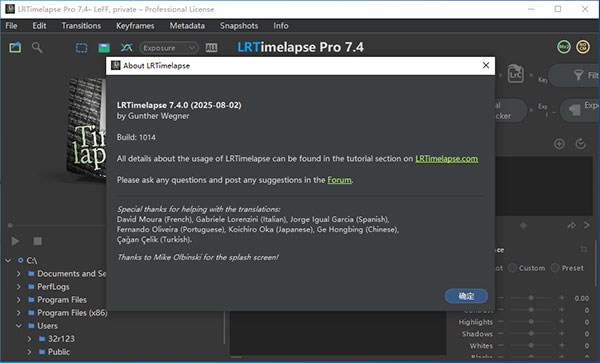Click the magnifier search icon

[37, 48]
